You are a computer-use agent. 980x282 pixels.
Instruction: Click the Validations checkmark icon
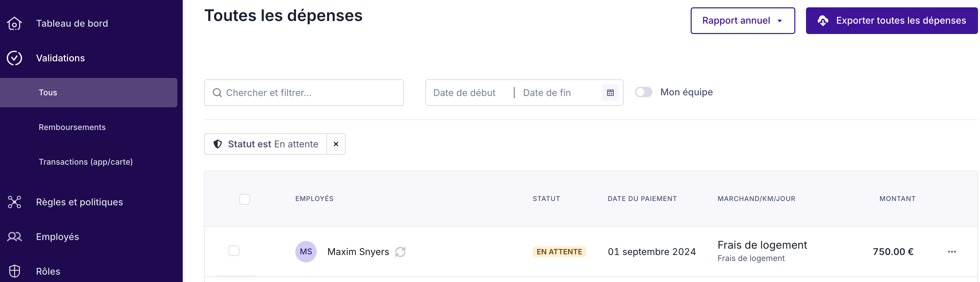tap(14, 58)
